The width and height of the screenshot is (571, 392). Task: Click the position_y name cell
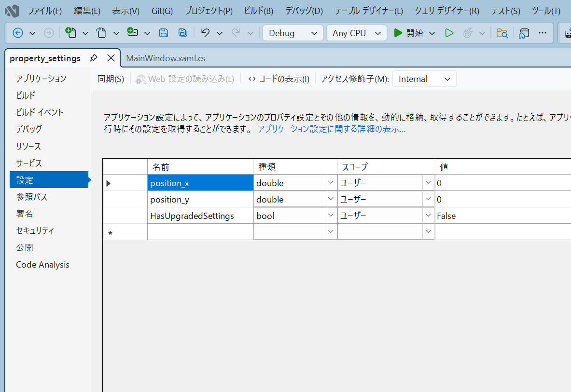200,199
